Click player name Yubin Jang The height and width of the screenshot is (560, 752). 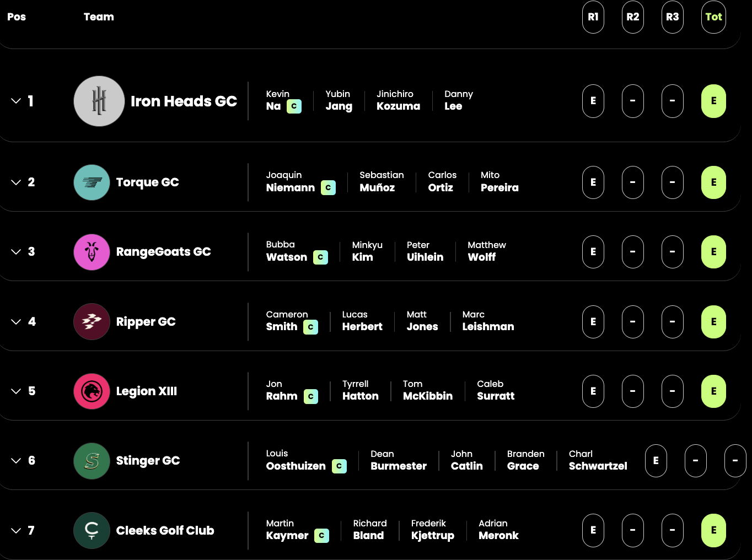339,100
